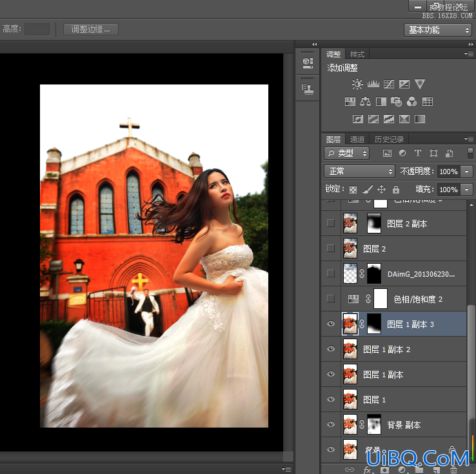The height and width of the screenshot is (474, 476).
Task: Switch to the 样式 tab
Action: coord(357,54)
